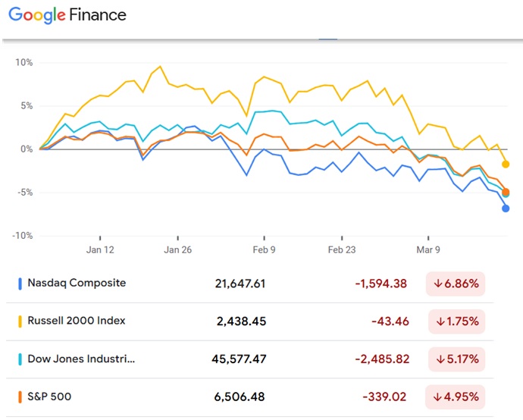Screen dimensions: 523x420
Task: Click the -5% y-axis label
Action: [25, 193]
